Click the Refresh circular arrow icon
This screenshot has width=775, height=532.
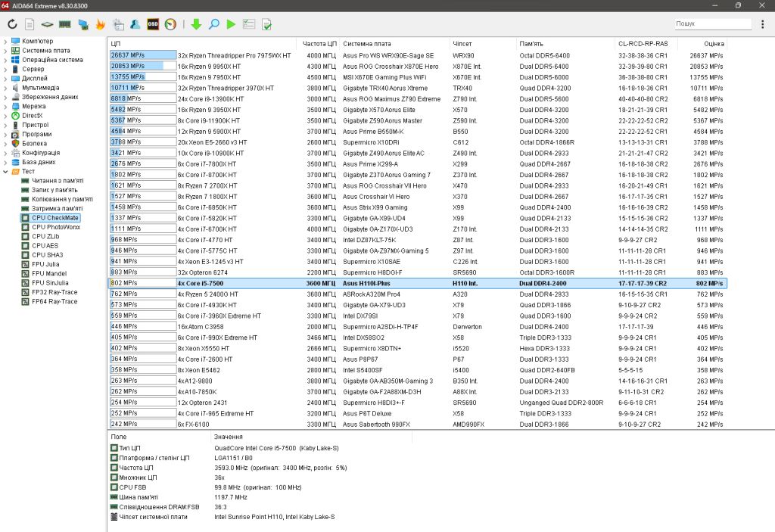(12, 24)
